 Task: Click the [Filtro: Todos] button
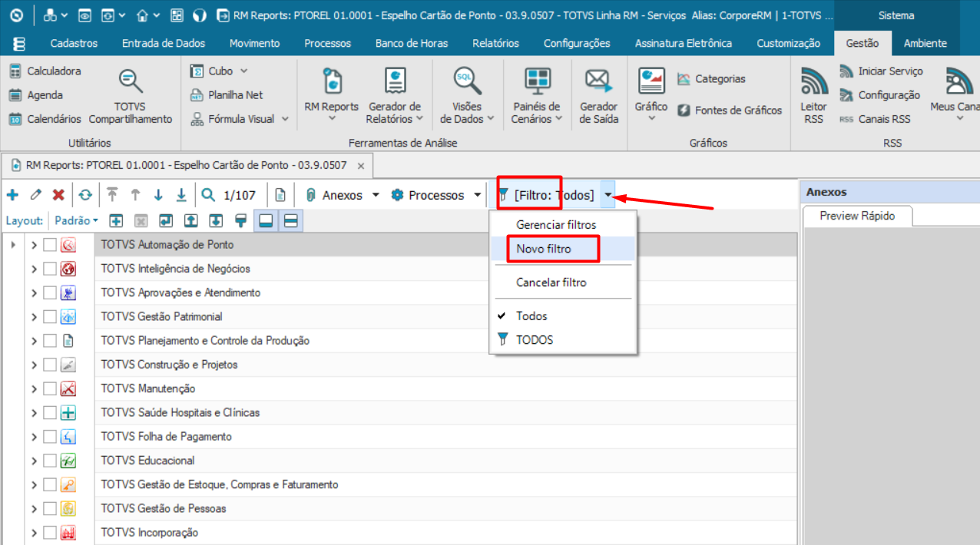(546, 195)
